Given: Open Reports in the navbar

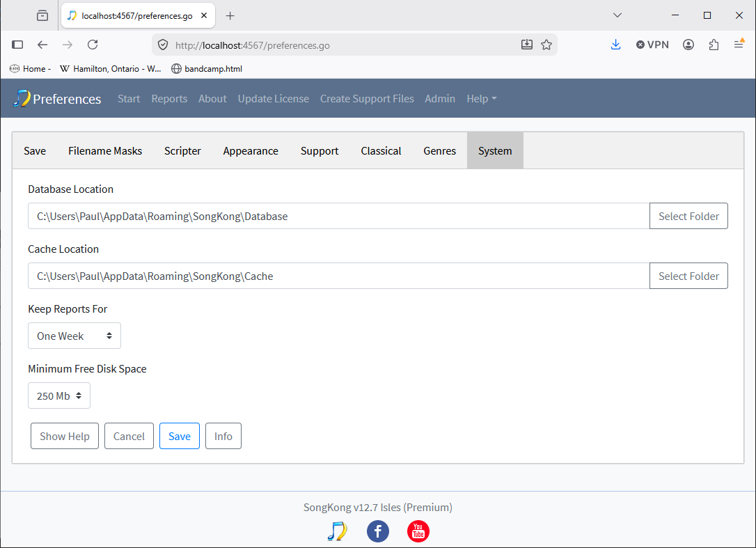Looking at the screenshot, I should [169, 99].
